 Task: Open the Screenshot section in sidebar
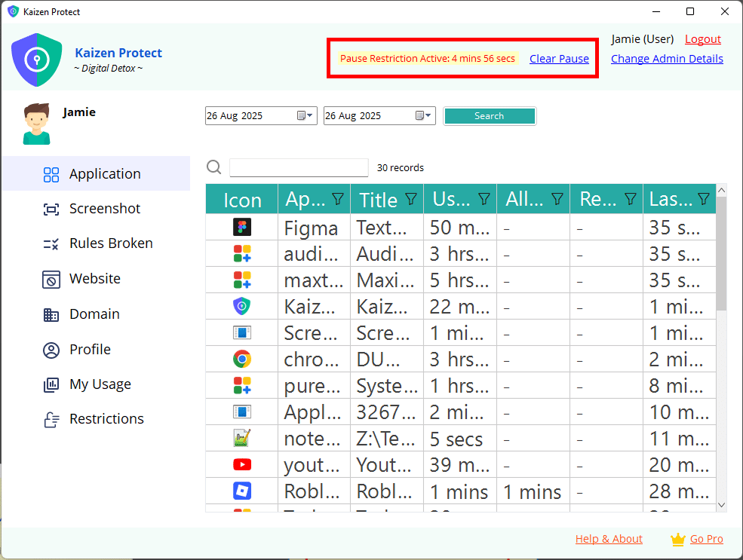pyautogui.click(x=104, y=209)
